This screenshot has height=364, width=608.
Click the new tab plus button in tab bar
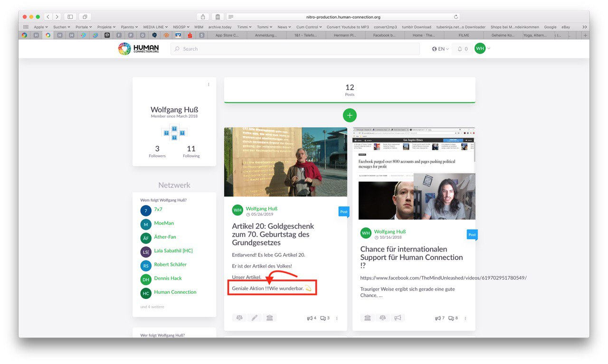[x=585, y=35]
